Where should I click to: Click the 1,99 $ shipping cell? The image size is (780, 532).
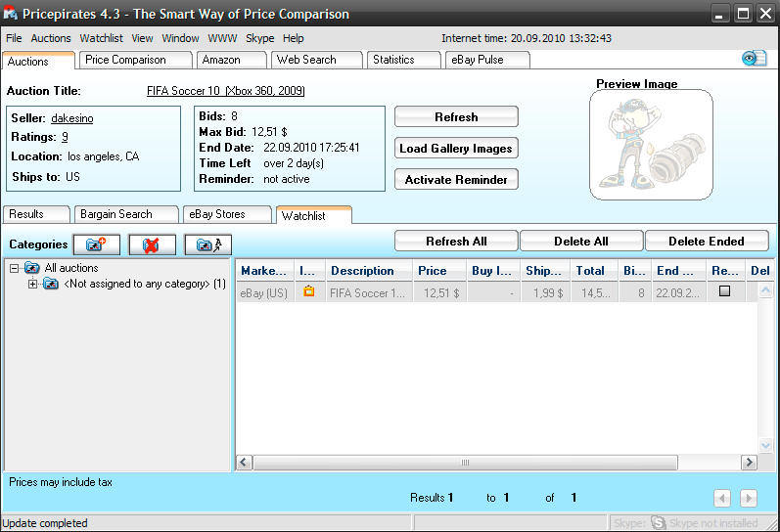(x=545, y=292)
